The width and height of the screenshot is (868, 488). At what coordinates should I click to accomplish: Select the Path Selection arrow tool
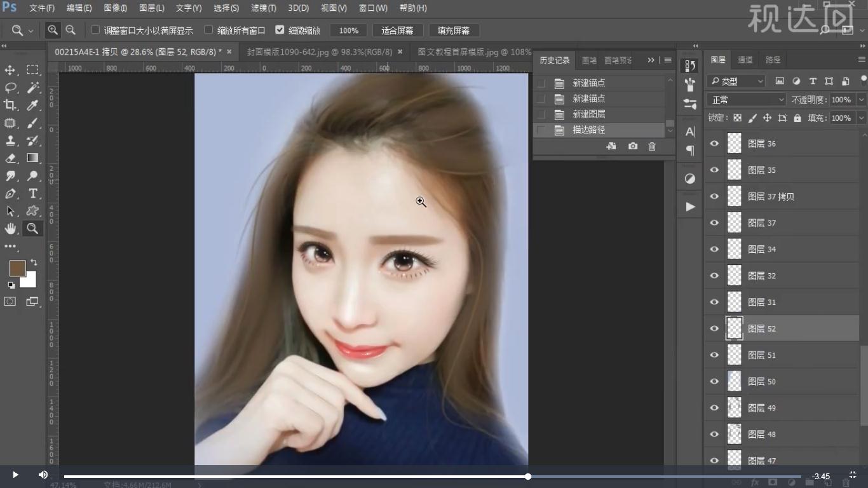10,211
